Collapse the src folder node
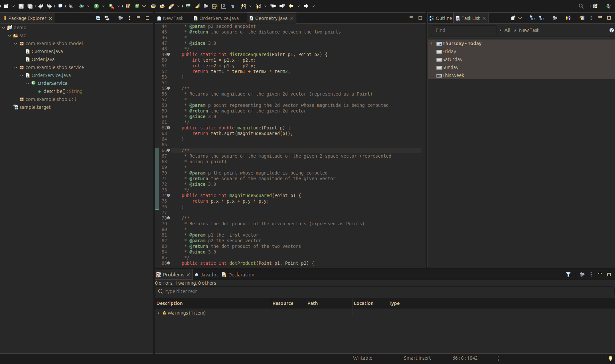This screenshot has width=615, height=364. coord(10,36)
